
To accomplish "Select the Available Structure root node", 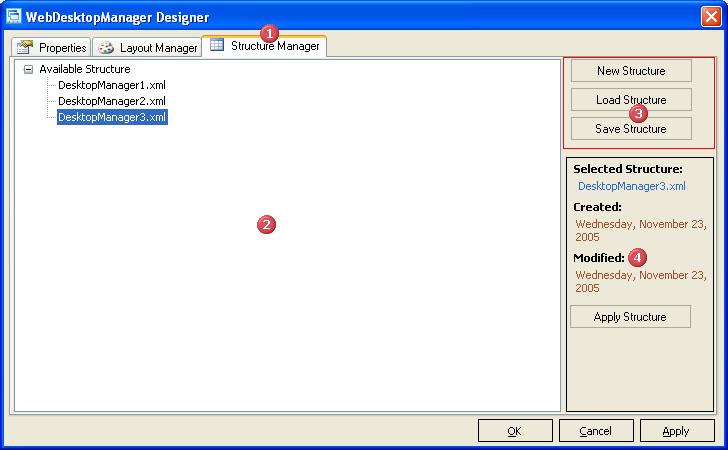I will [85, 70].
